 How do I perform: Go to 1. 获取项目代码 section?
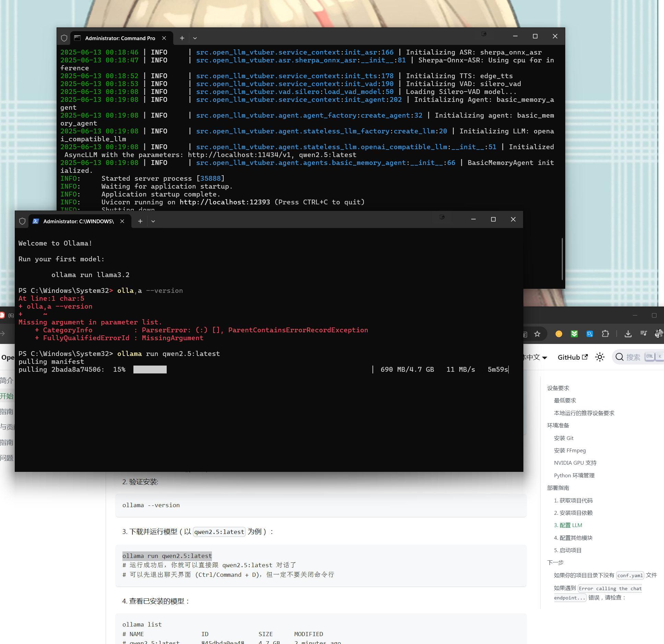pyautogui.click(x=573, y=500)
